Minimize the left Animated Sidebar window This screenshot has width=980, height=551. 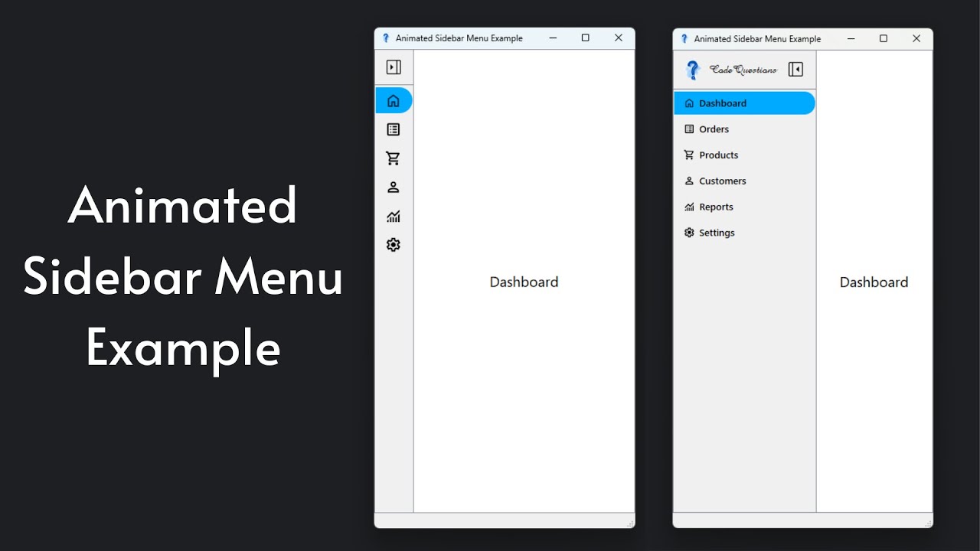553,38
